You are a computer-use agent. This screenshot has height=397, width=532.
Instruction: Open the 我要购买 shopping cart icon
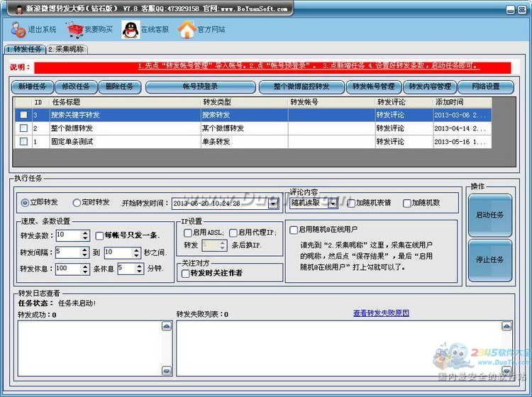[75, 30]
